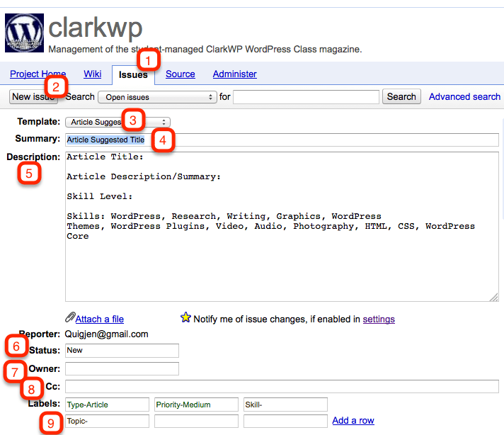This screenshot has height=435, width=504.
Task: Open the Administer tab
Action: (x=234, y=74)
